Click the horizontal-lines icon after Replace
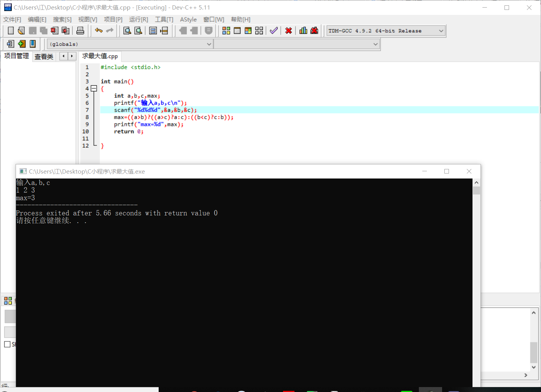 click(x=153, y=31)
